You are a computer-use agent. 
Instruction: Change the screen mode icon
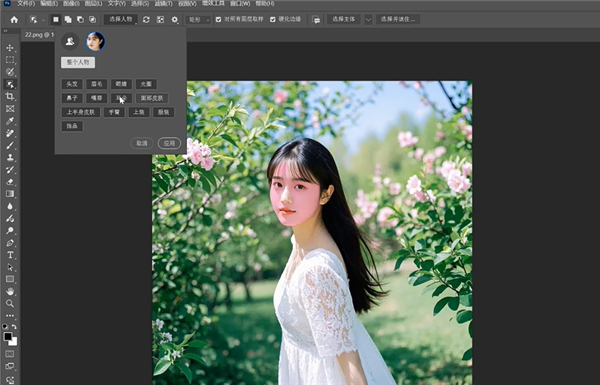(x=10, y=366)
